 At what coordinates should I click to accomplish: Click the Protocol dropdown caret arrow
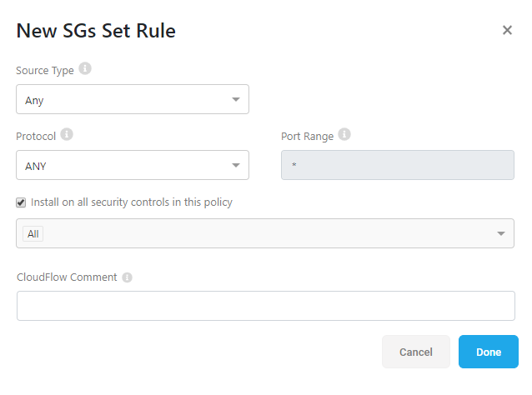[236, 166]
